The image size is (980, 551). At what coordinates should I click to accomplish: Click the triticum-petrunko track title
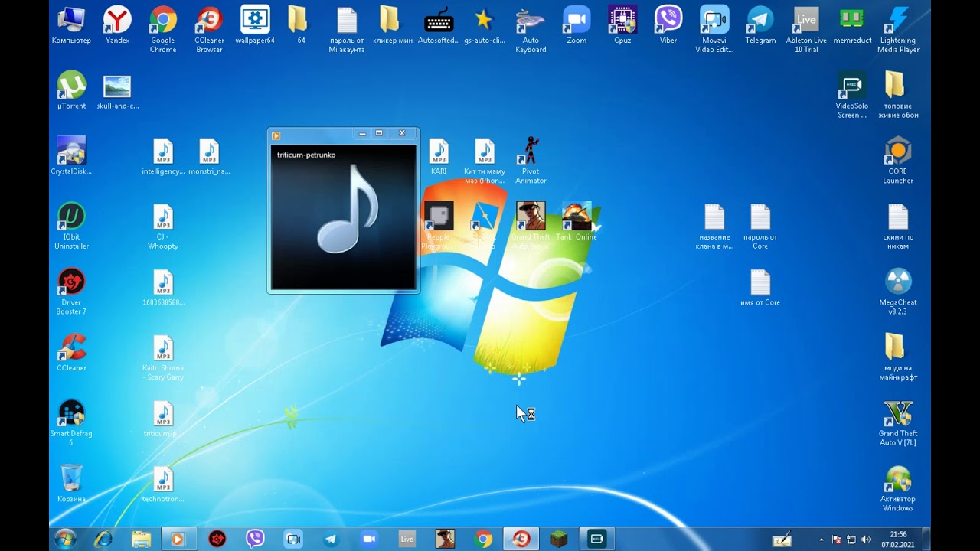coord(306,155)
